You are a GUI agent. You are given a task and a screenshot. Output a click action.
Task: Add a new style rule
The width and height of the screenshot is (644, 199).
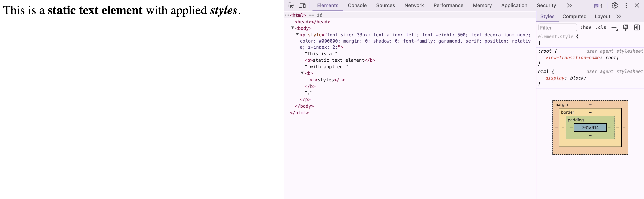click(614, 27)
